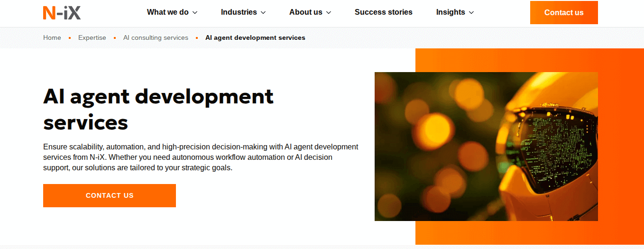
Task: Open AI consulting services breadcrumb
Action: pos(156,37)
